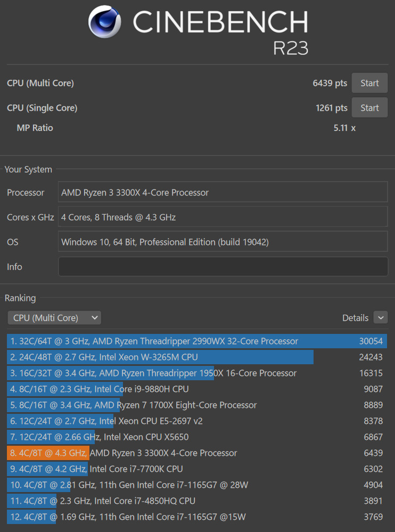Click the Ryzen 7 1700X ranking row
Viewport: 395px width, 532px height.
[x=196, y=405]
